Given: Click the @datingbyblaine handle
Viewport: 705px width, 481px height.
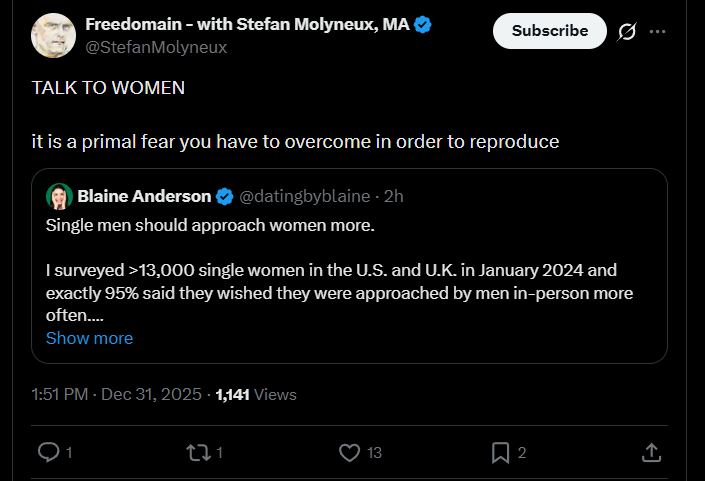Looking at the screenshot, I should pos(304,195).
